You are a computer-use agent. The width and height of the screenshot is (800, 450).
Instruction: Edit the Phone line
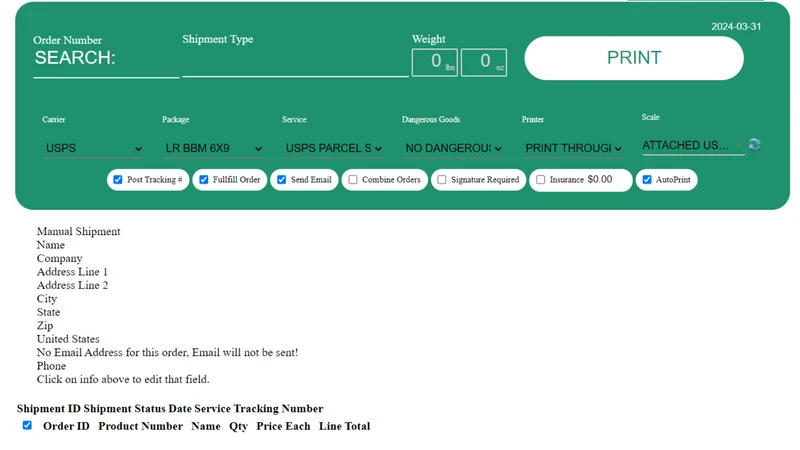click(51, 366)
